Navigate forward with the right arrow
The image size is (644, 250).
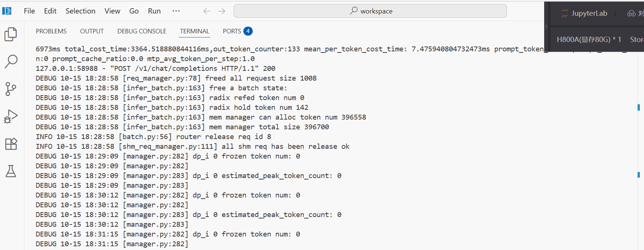pyautogui.click(x=222, y=11)
